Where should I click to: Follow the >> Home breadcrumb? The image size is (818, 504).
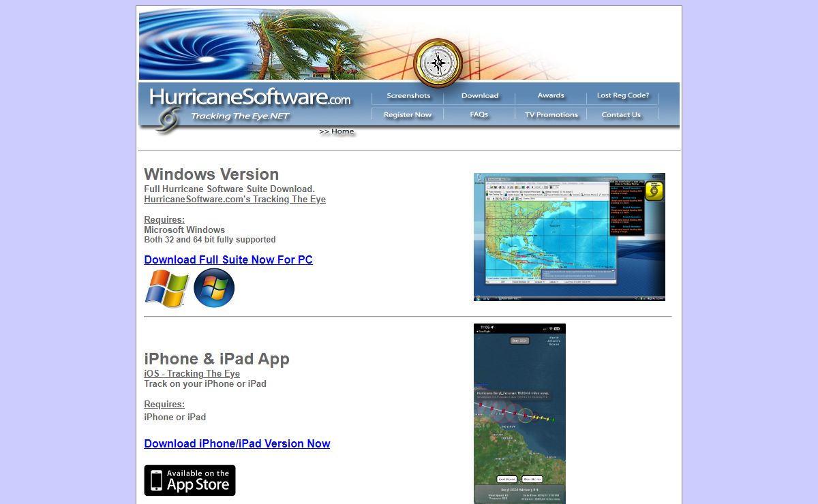(x=337, y=131)
